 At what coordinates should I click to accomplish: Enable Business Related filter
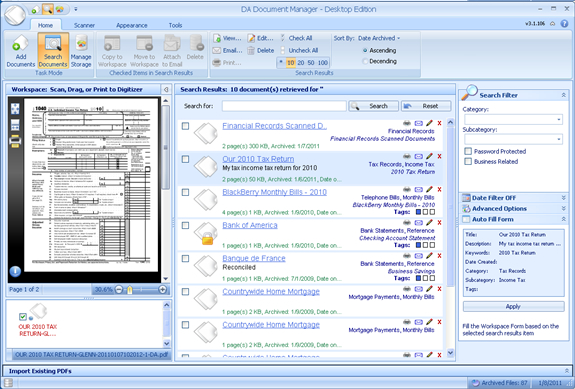pos(468,161)
